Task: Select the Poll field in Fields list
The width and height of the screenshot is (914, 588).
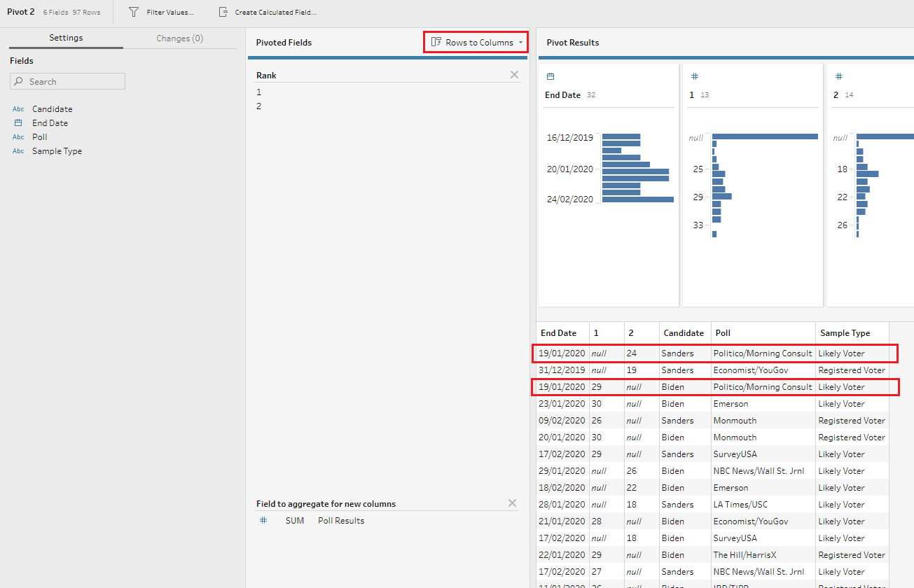Action: click(x=40, y=137)
